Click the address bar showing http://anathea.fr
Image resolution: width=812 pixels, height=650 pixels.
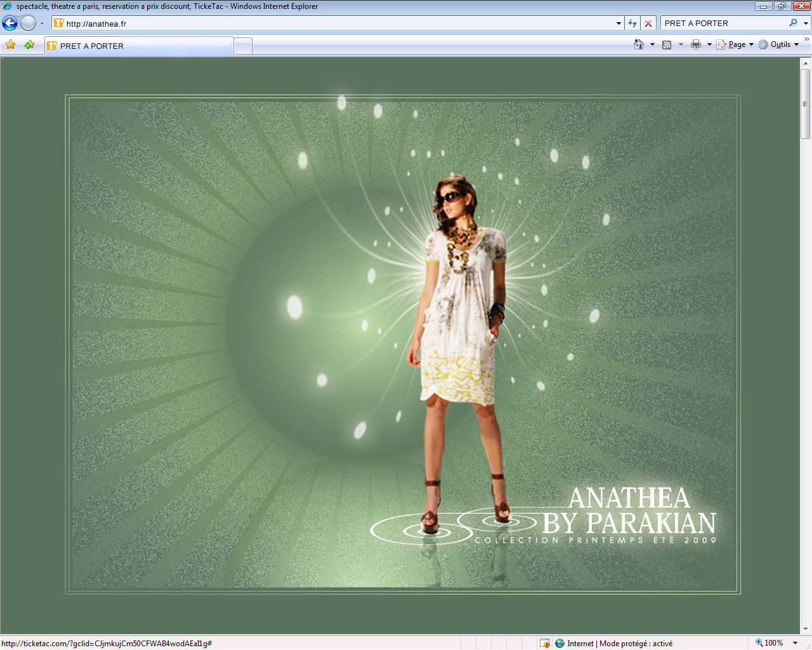tap(333, 23)
